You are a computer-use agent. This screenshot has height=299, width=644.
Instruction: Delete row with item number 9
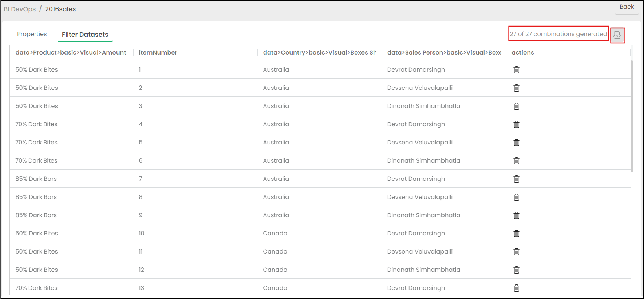point(516,215)
